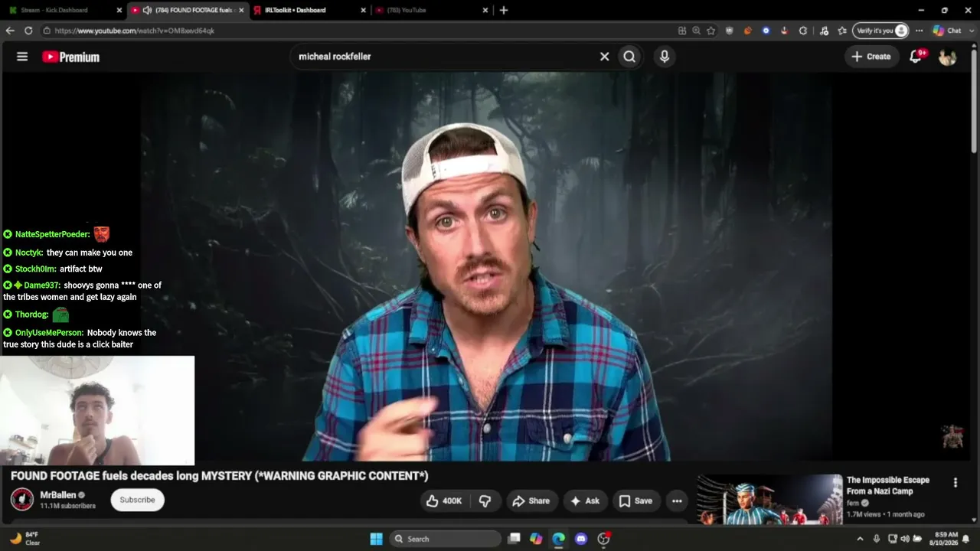Image resolution: width=980 pixels, height=551 pixels.
Task: Click the browser address bar URL
Action: tap(135, 31)
